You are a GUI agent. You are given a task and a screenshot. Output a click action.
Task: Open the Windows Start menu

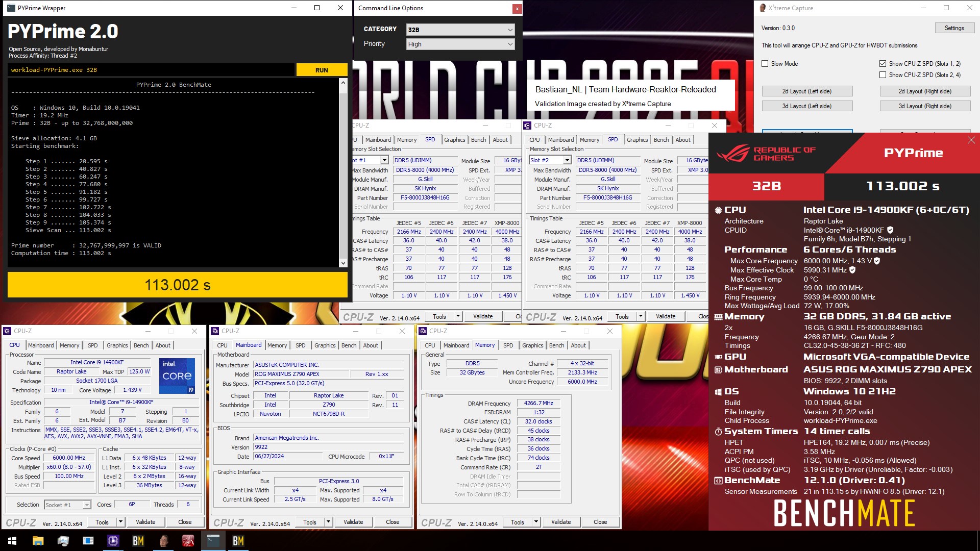coord(12,541)
